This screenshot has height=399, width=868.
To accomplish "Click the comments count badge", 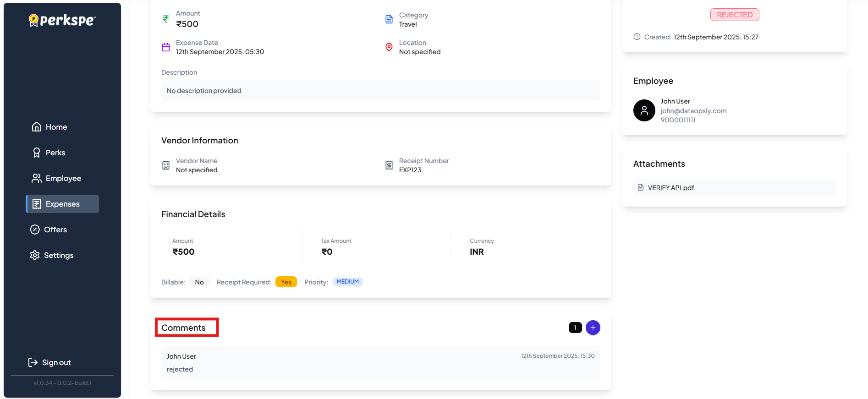I will (x=575, y=328).
